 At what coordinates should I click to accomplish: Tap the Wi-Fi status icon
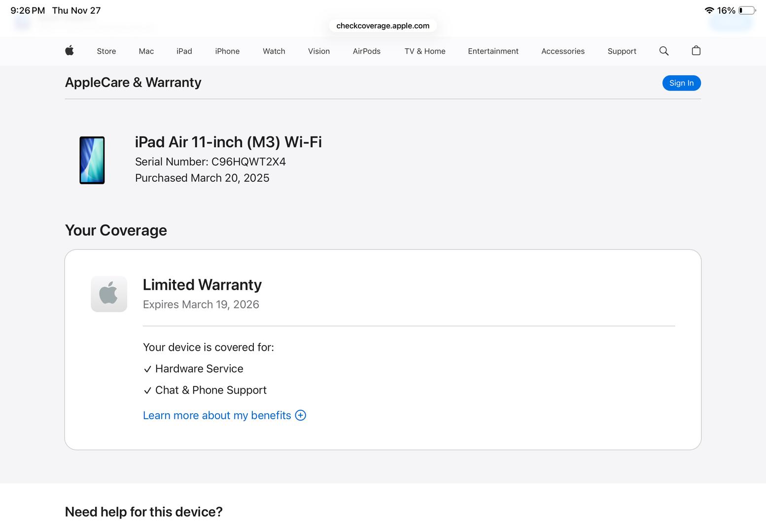[709, 10]
